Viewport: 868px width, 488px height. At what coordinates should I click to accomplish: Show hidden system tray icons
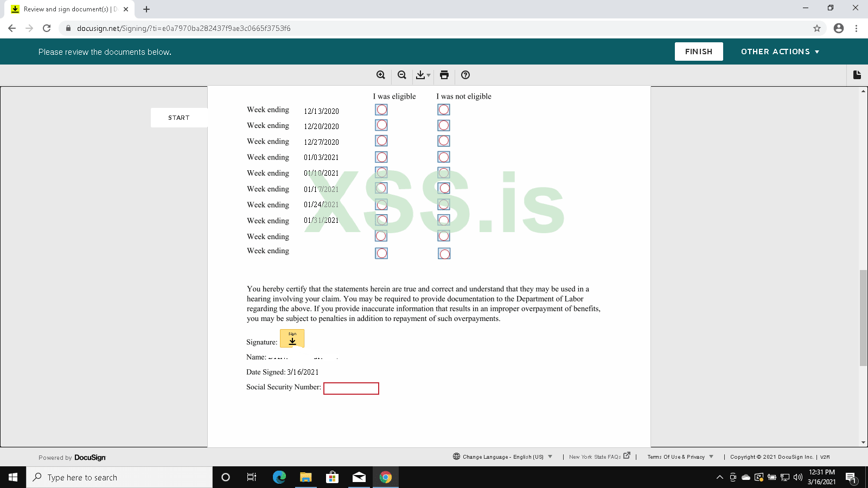click(x=720, y=477)
